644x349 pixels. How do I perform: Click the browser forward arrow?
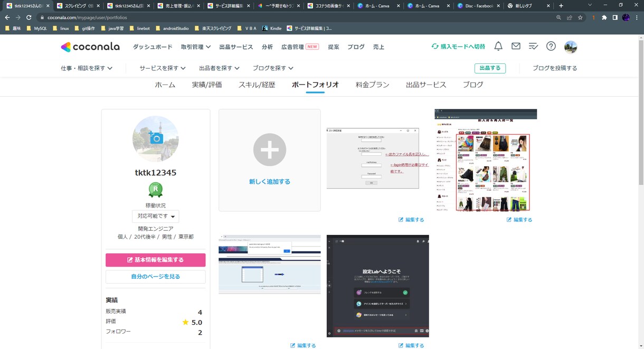click(x=18, y=17)
